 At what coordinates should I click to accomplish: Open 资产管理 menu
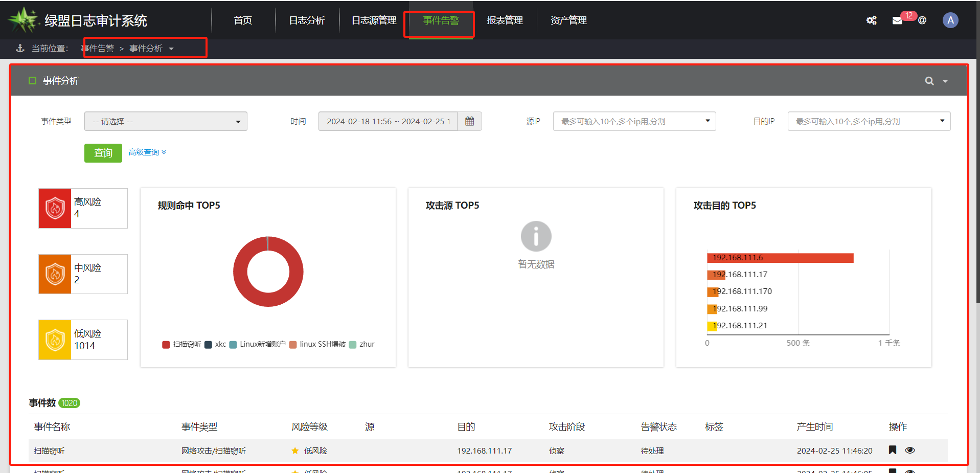pos(569,20)
